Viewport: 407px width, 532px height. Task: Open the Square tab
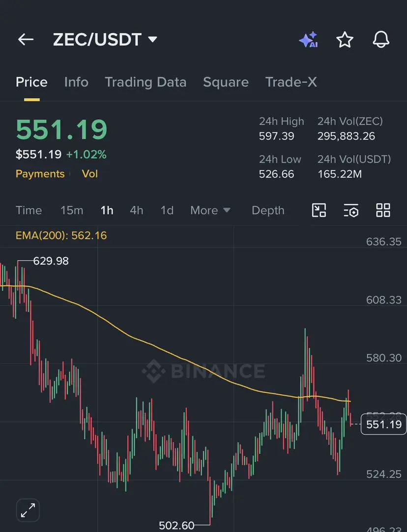(226, 83)
